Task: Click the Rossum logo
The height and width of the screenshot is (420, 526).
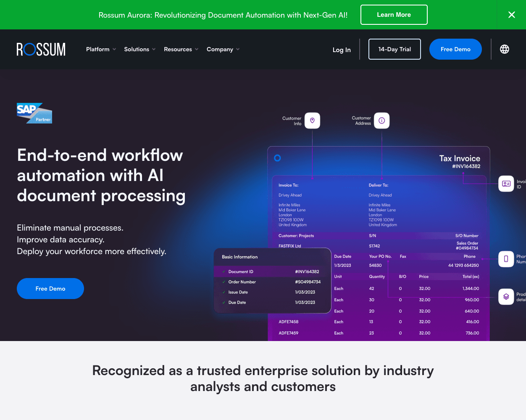Action: (41, 49)
